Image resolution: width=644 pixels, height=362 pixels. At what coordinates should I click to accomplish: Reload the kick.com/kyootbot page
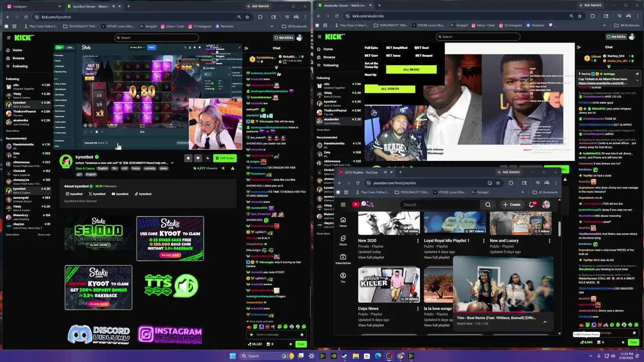click(26, 17)
